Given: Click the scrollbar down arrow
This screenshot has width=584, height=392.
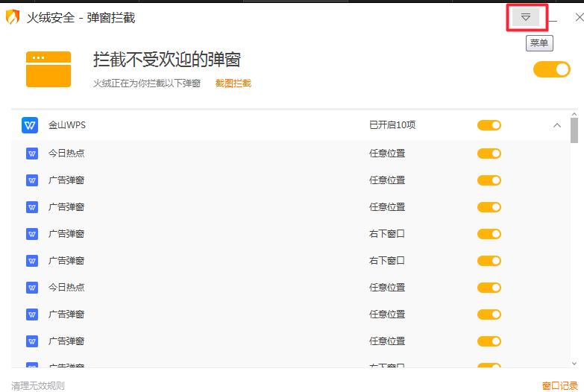Looking at the screenshot, I should point(574,364).
